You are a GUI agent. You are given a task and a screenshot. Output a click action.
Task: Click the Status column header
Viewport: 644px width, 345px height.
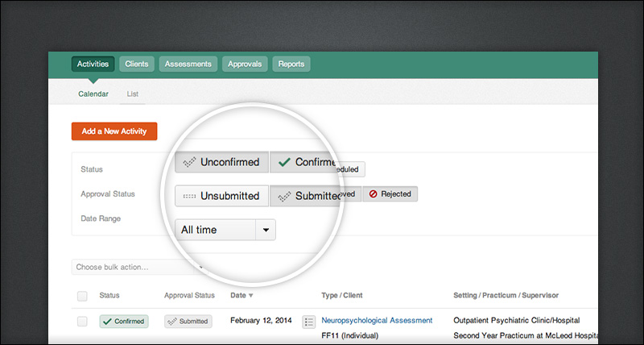(x=109, y=295)
